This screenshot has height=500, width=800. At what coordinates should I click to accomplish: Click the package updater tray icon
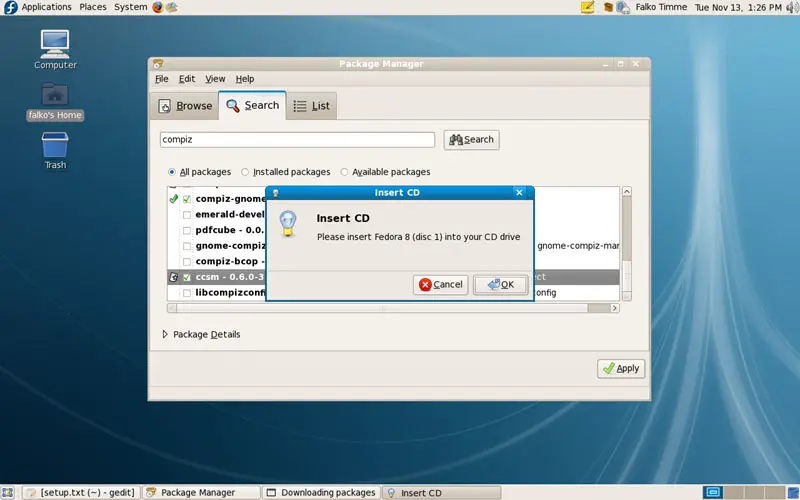608,7
